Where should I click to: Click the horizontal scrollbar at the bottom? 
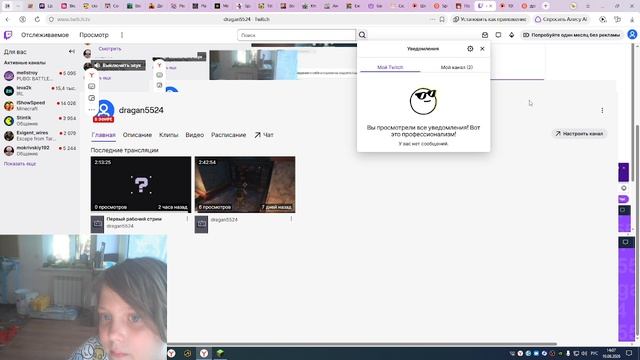362,344
